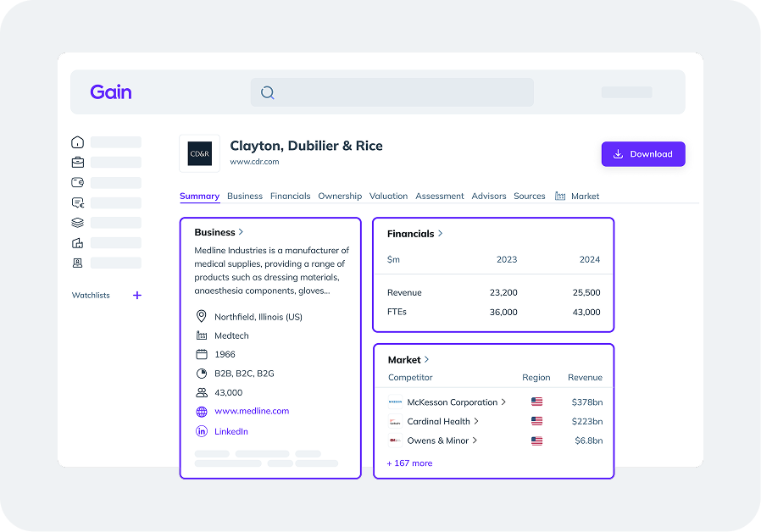
Task: Open the Market tab with factory icon
Action: 577,196
